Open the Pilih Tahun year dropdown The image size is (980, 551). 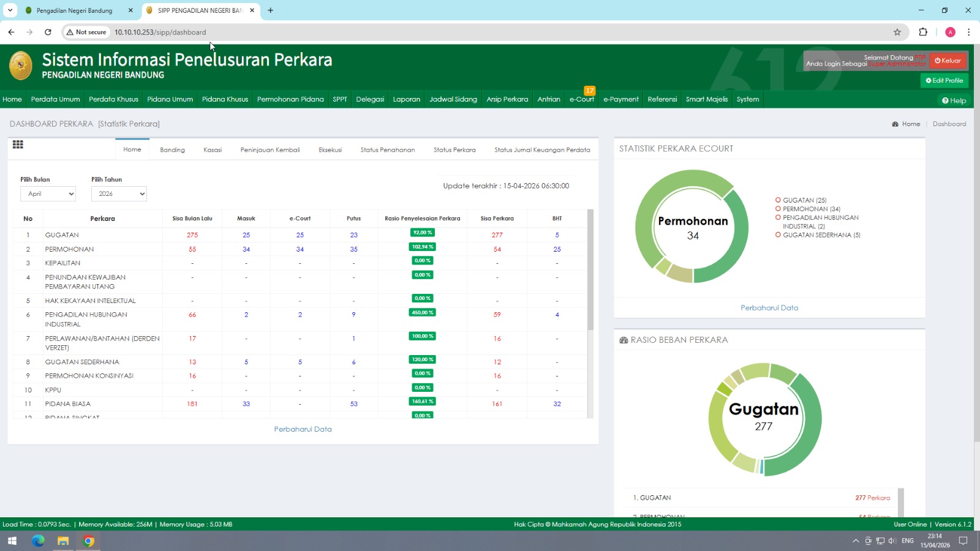(x=119, y=193)
